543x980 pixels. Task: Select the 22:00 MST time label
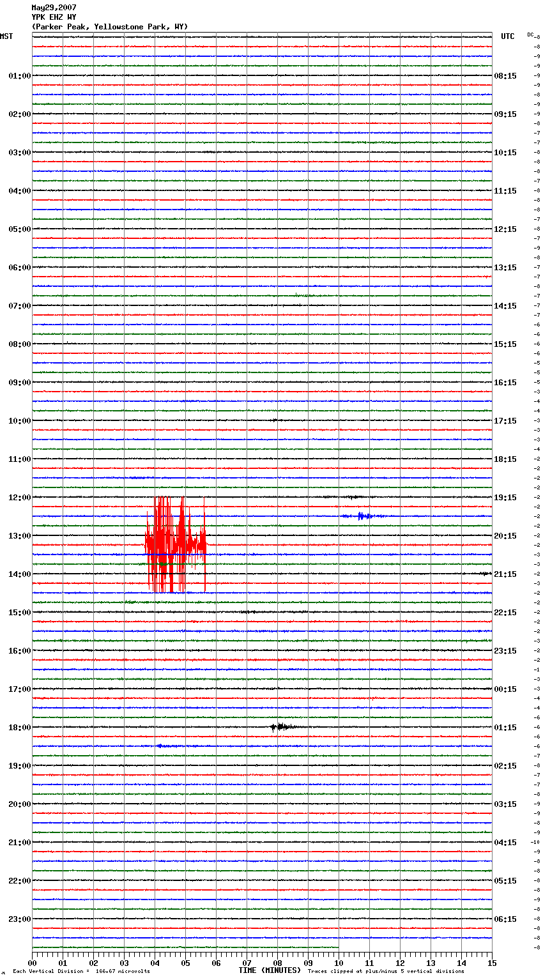(20, 881)
